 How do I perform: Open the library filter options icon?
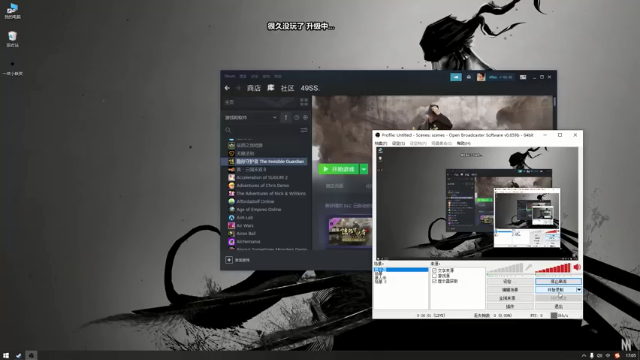click(304, 130)
